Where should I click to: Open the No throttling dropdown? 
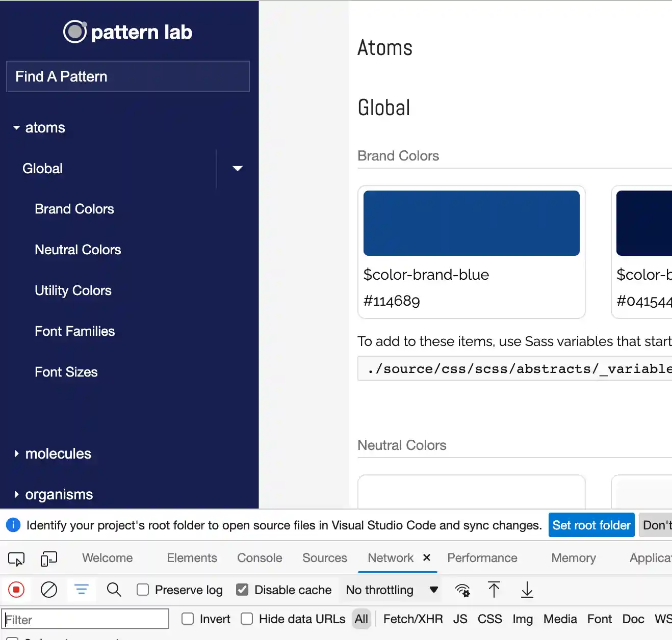[391, 590]
